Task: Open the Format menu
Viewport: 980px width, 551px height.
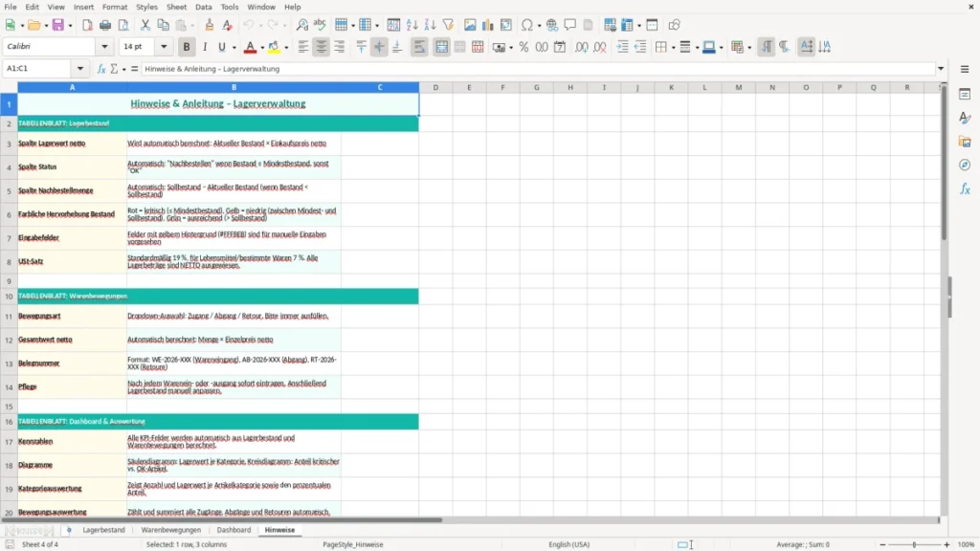Action: tap(115, 7)
